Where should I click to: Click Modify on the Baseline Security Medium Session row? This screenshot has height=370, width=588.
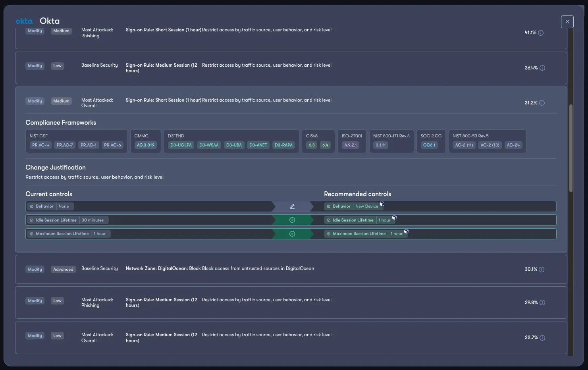tap(35, 66)
